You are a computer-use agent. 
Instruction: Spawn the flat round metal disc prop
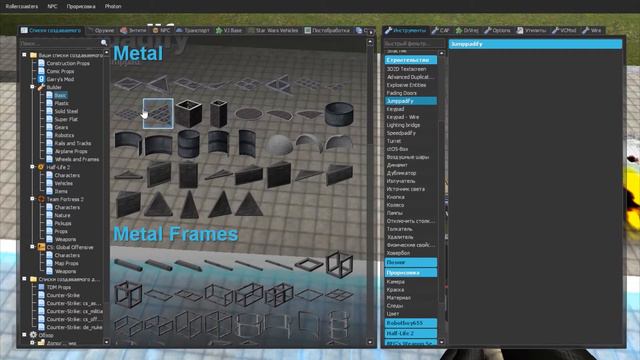click(249, 113)
